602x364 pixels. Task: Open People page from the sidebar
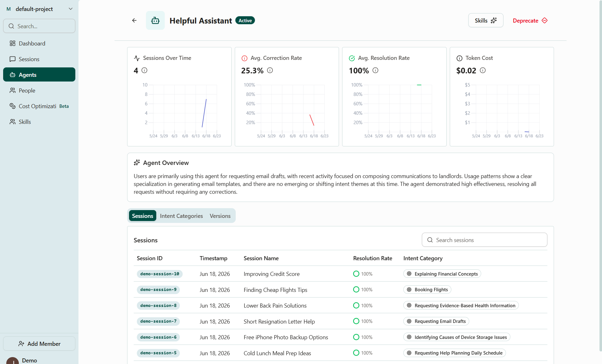click(x=39, y=90)
